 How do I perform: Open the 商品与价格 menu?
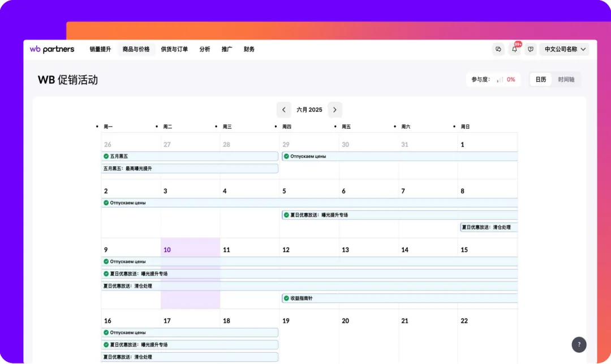point(136,49)
